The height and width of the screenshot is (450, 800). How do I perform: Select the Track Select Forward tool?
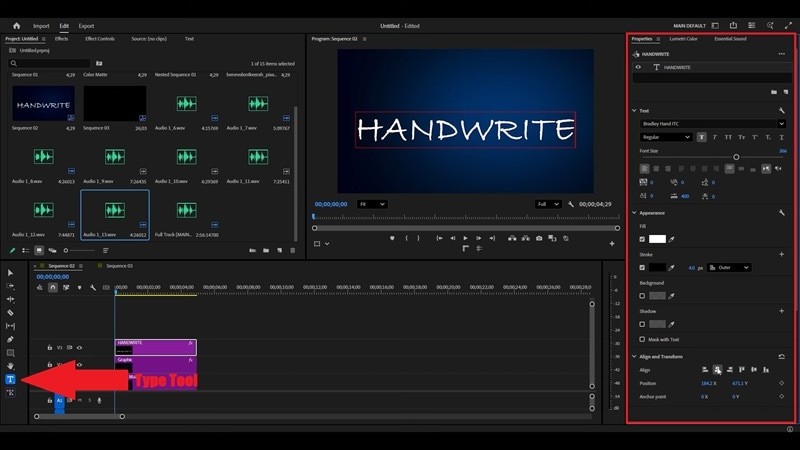pos(10,286)
